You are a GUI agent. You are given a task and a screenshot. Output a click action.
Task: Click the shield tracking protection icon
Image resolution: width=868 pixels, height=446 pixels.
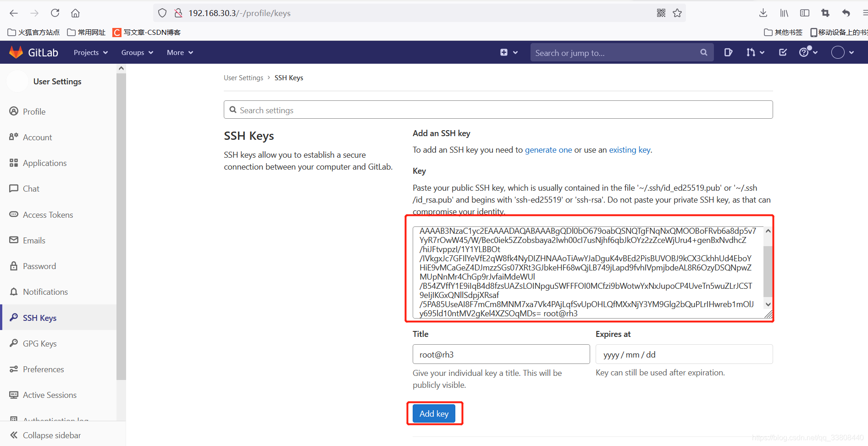pyautogui.click(x=162, y=13)
